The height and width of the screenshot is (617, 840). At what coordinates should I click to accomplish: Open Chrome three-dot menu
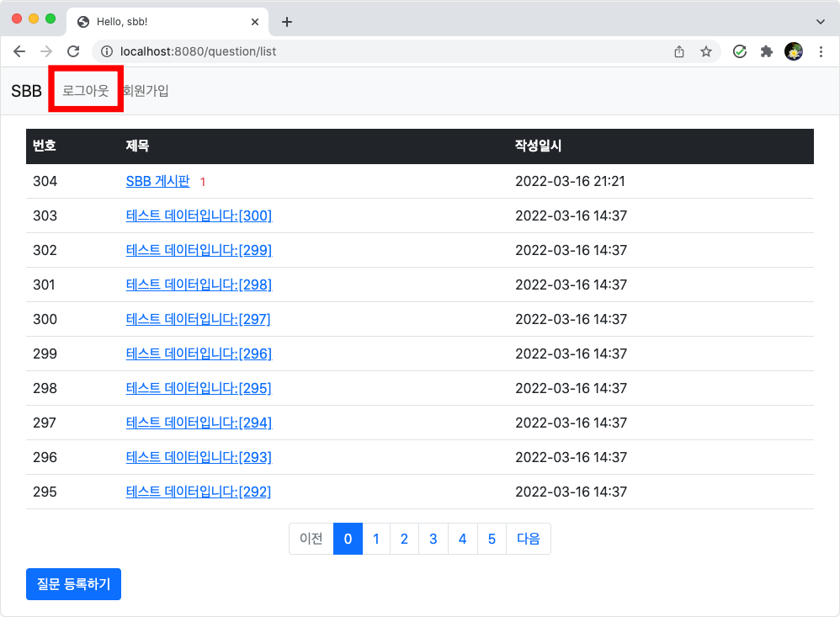point(821,51)
